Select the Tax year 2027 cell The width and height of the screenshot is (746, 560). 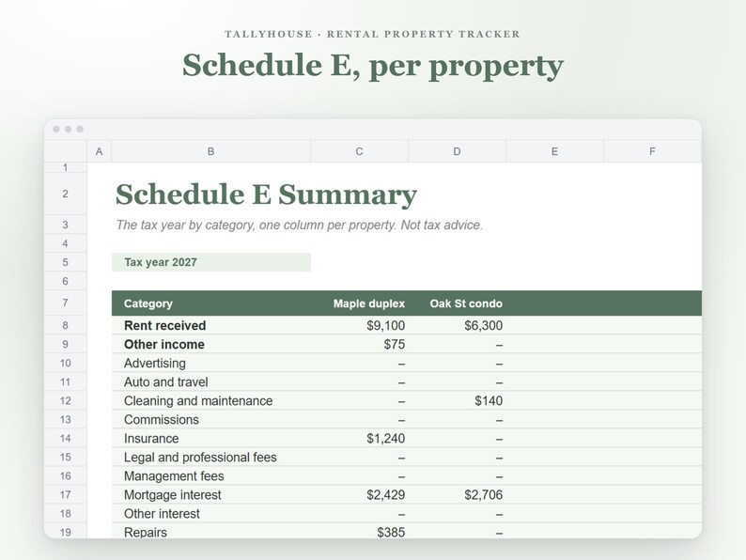[x=211, y=262]
